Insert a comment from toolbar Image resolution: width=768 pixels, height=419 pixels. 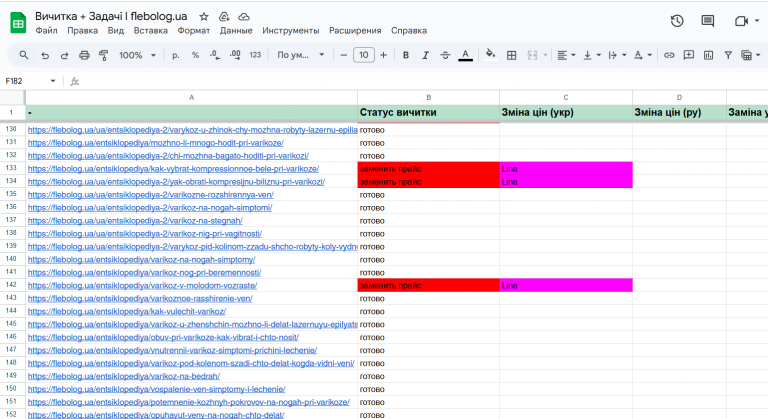pos(689,55)
